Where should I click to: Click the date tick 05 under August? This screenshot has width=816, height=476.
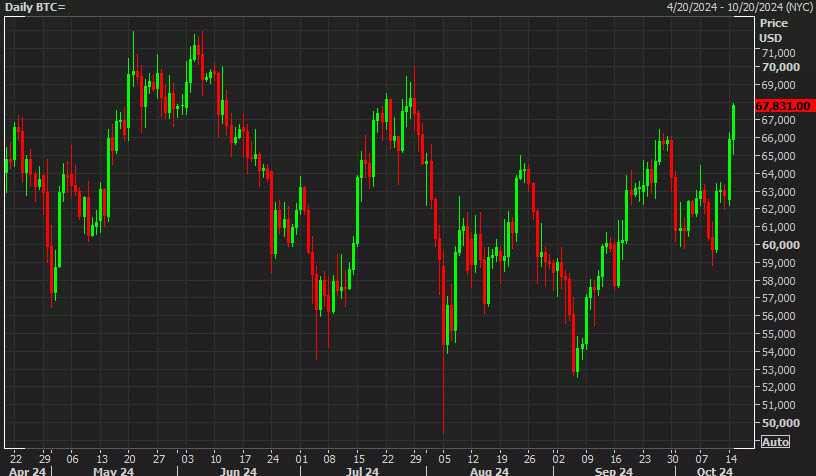pos(444,459)
